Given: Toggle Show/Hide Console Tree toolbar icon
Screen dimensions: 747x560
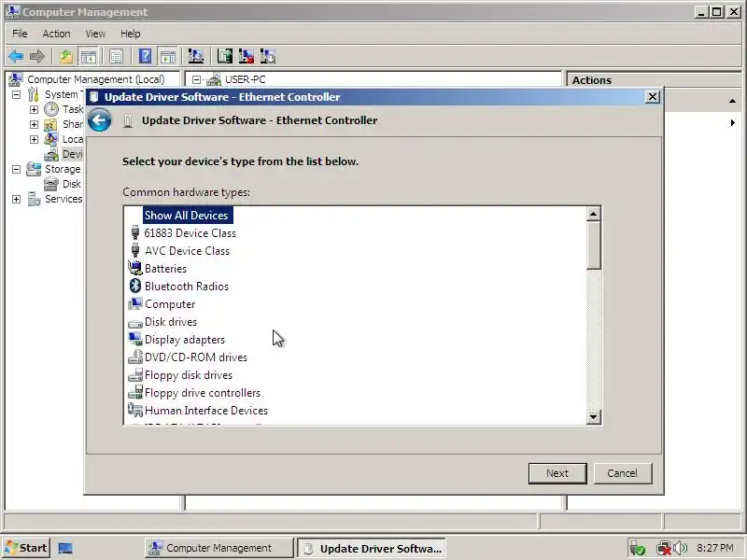Looking at the screenshot, I should click(88, 57).
